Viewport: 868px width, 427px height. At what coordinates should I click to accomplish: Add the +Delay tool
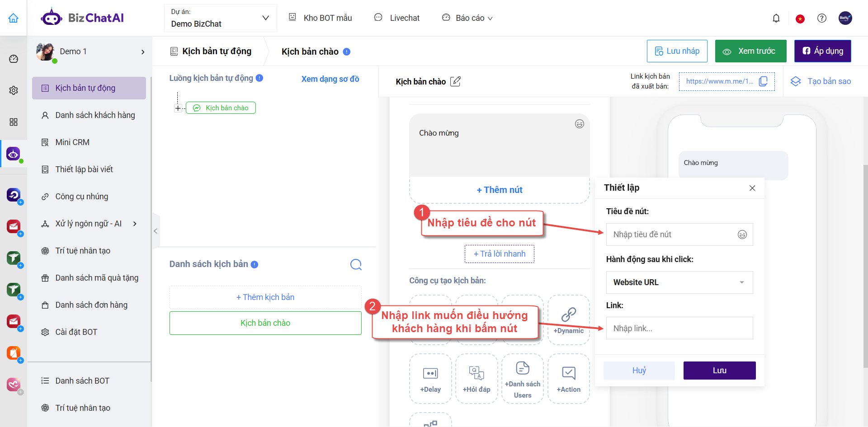[430, 379]
